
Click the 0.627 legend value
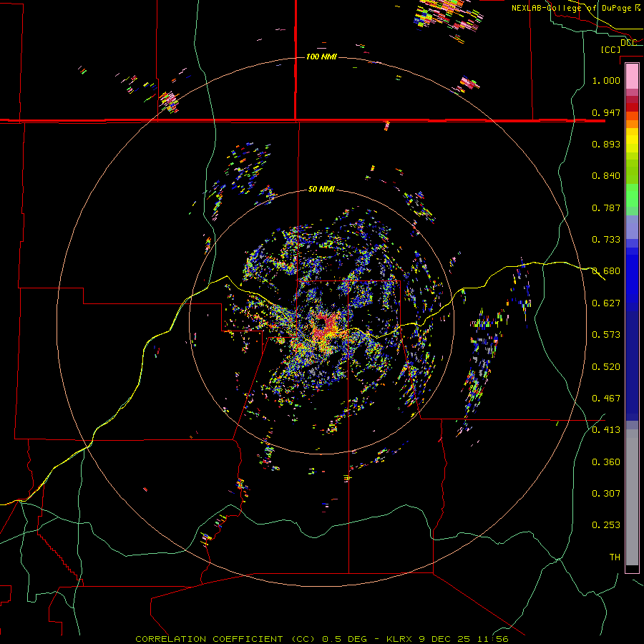606,303
